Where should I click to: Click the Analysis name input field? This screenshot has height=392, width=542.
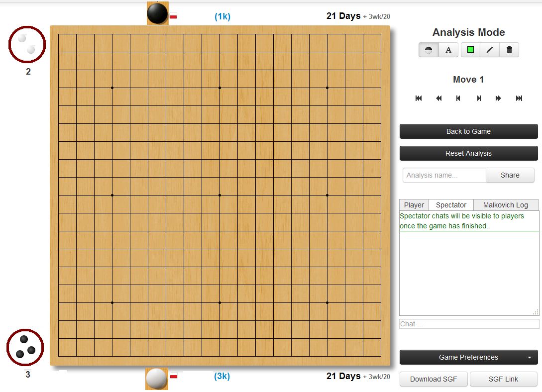click(444, 175)
